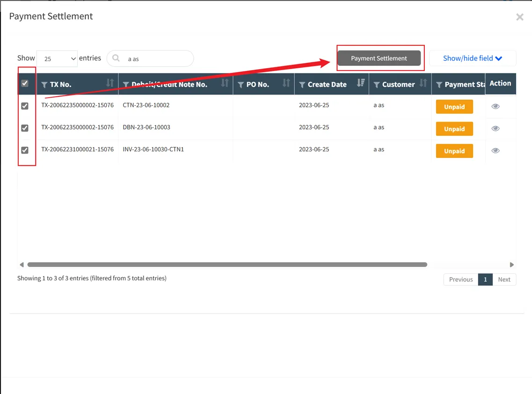Uncheck the INV-23-06-10030-CTN1 row checkbox
The height and width of the screenshot is (394, 532).
25,150
